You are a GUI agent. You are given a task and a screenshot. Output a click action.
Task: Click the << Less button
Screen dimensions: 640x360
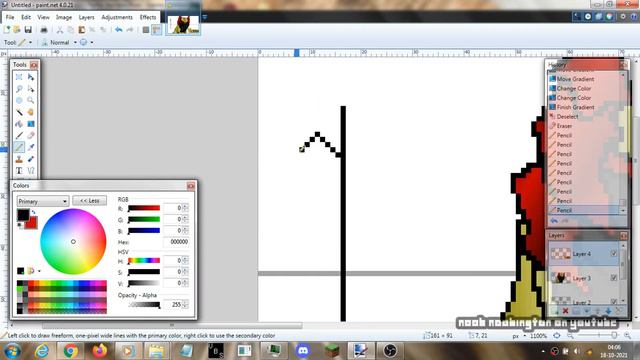pos(89,201)
